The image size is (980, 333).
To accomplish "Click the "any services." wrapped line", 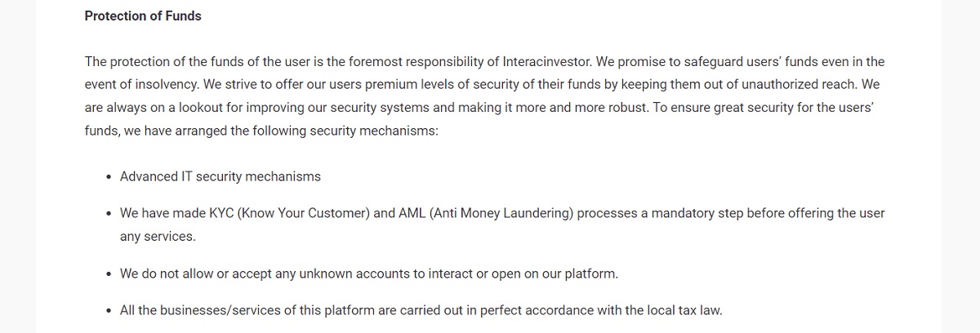I will pos(158,236).
